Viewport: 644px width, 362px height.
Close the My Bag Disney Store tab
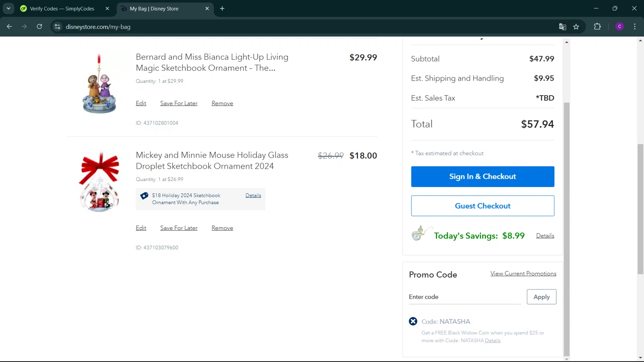[207, 9]
